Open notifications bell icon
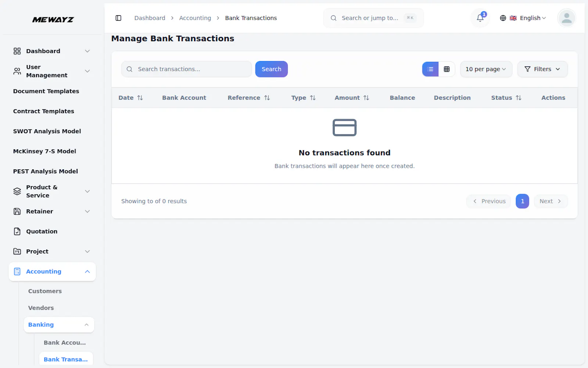This screenshot has height=368, width=588. 480,18
